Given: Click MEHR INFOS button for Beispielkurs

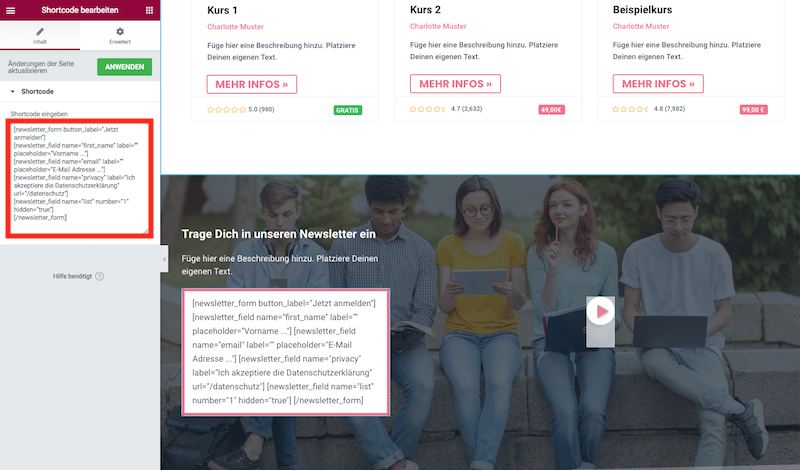Looking at the screenshot, I should tap(658, 84).
